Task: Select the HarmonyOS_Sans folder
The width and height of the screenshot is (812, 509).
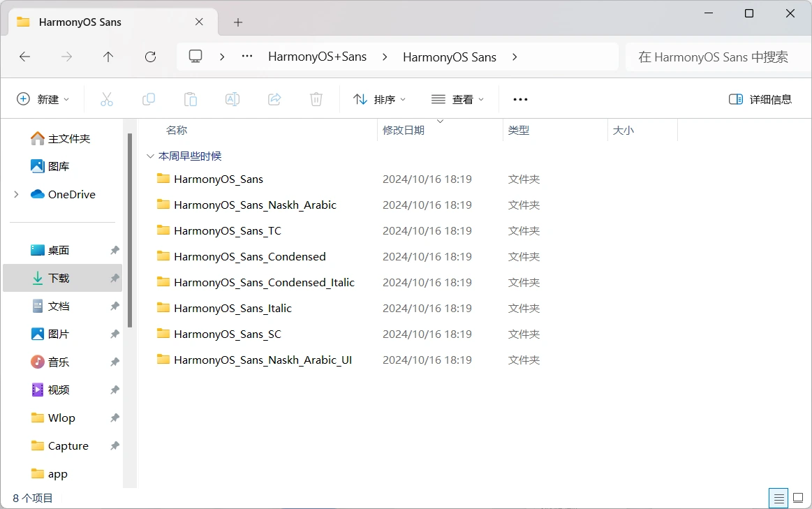Action: click(218, 179)
